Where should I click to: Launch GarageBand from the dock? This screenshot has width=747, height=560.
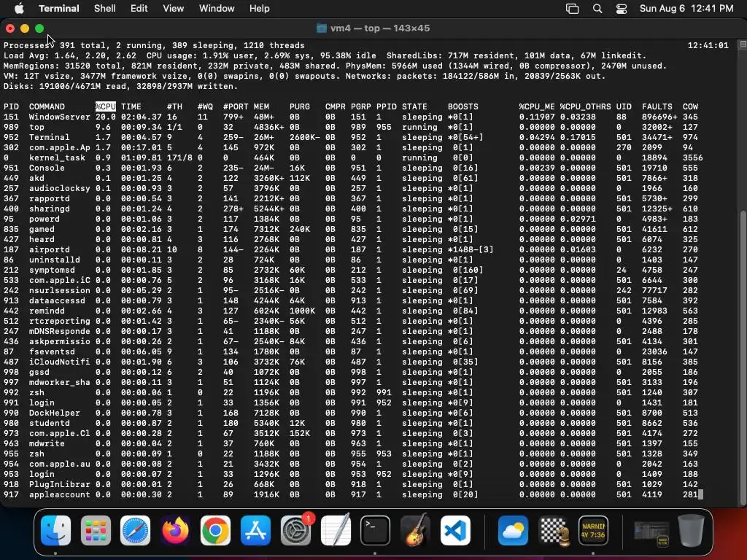coord(415,530)
